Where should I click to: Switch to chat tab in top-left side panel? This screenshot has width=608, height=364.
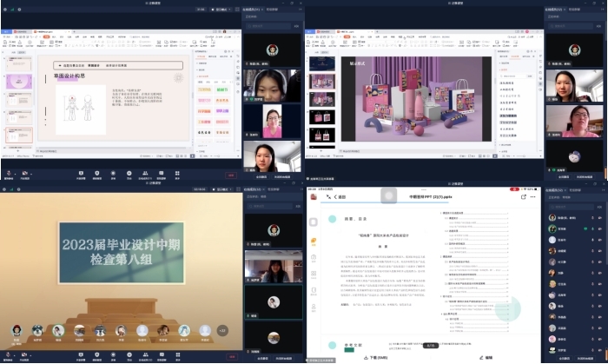point(272,10)
